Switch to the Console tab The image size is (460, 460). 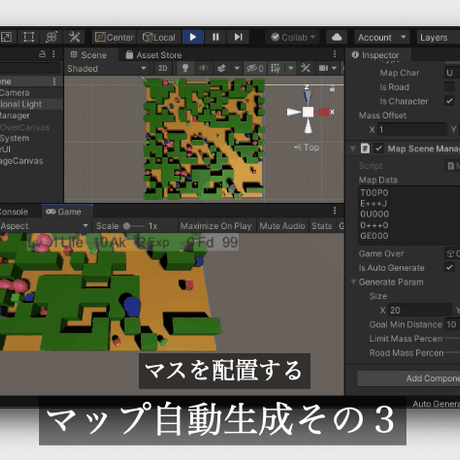(13, 212)
